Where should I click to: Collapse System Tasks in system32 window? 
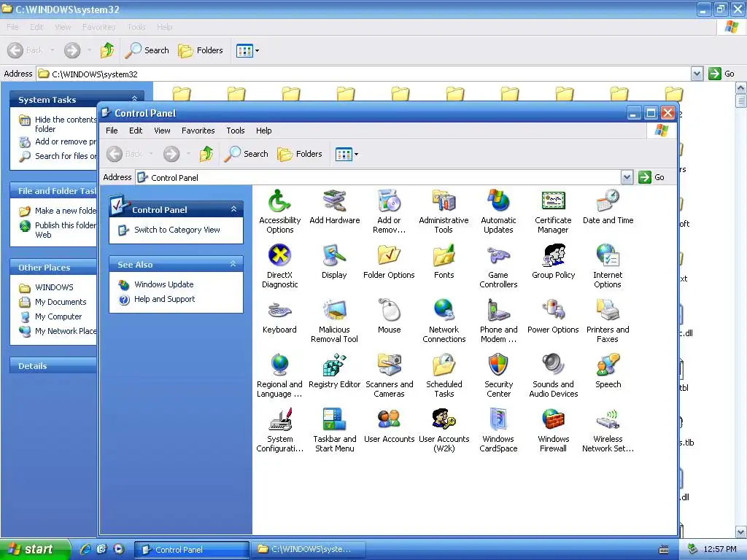coord(135,98)
